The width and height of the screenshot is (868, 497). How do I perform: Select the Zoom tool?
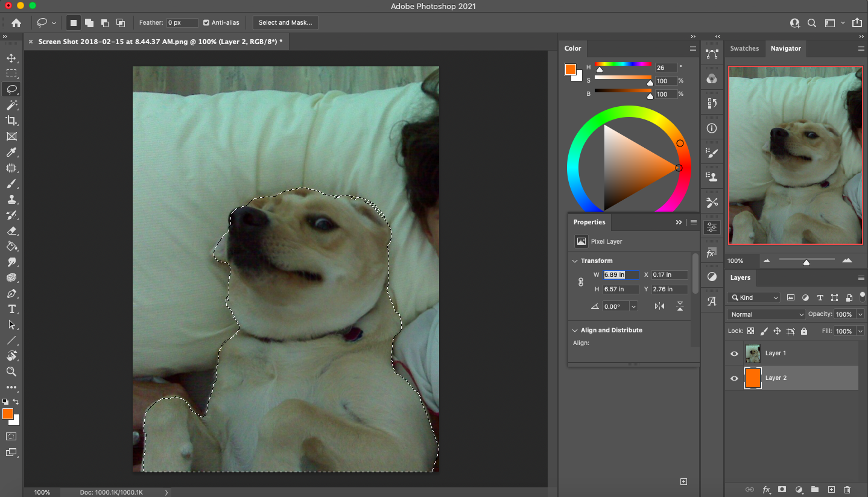(x=11, y=372)
